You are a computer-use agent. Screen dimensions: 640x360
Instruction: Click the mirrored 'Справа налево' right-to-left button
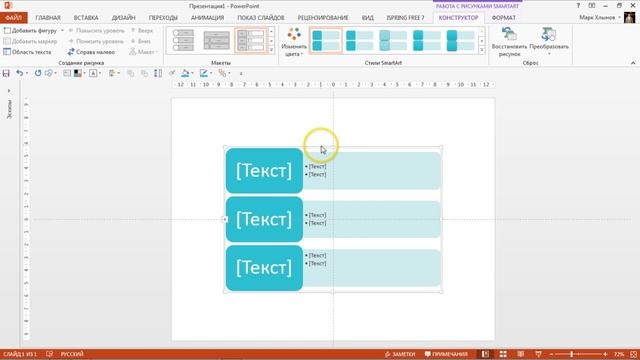(91, 52)
